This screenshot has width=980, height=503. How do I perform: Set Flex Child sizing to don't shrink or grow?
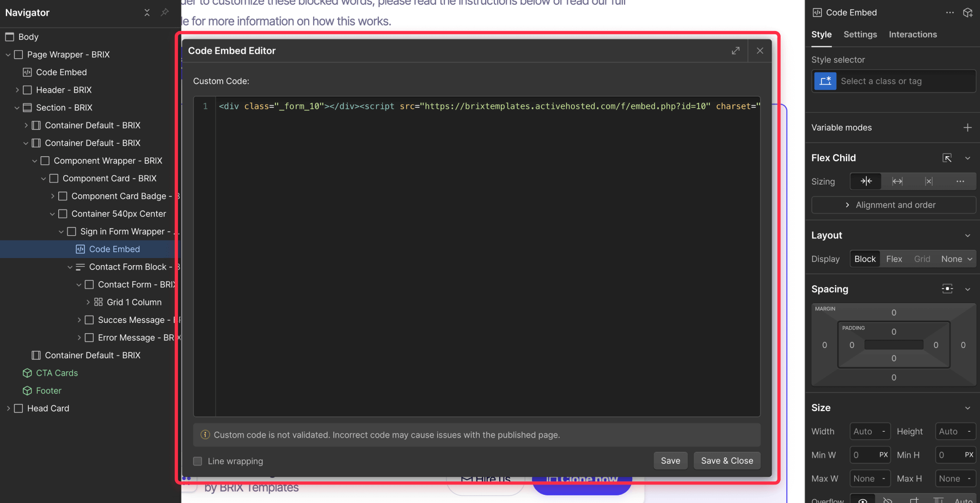point(929,181)
